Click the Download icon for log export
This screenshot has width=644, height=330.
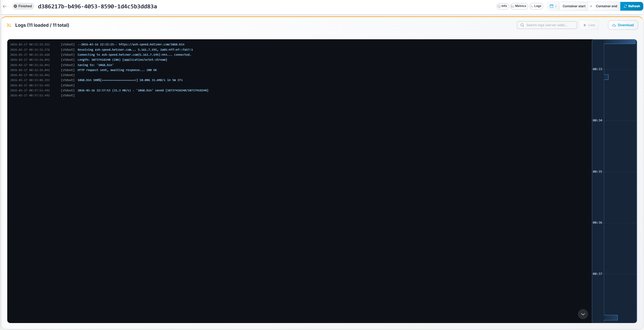pyautogui.click(x=614, y=25)
